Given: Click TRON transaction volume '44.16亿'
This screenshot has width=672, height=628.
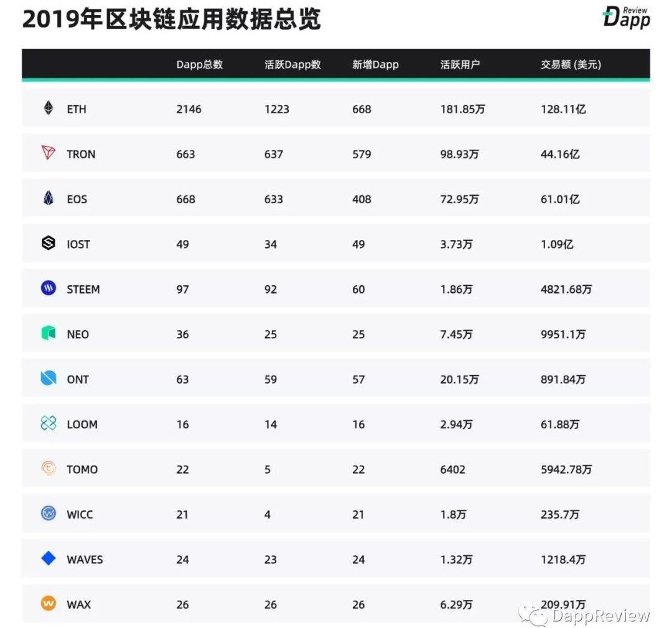Looking at the screenshot, I should pyautogui.click(x=560, y=154).
